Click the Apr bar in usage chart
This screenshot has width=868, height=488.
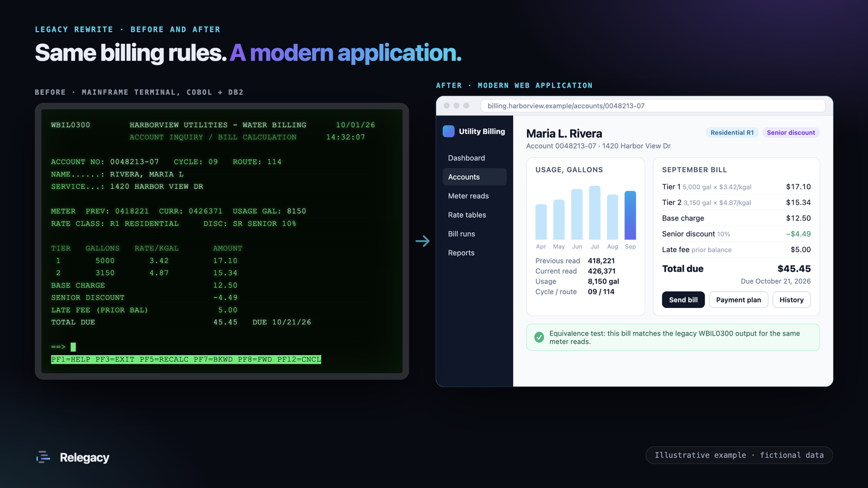pos(541,222)
